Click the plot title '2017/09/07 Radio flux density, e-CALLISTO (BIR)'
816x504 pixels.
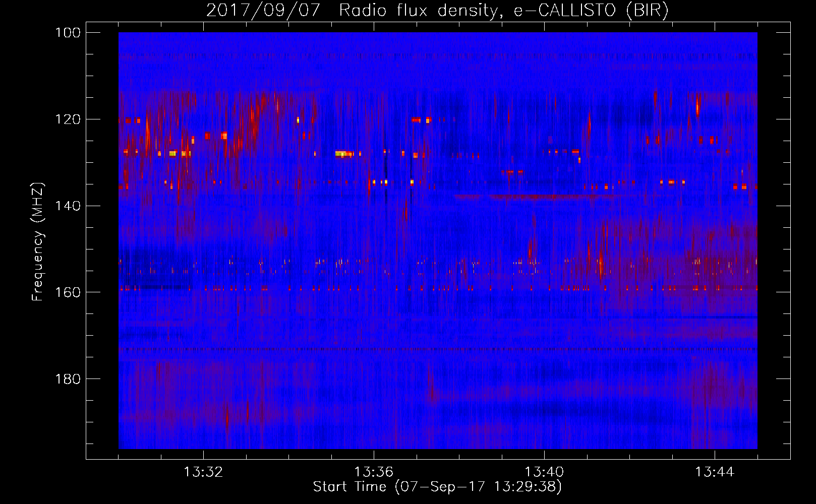click(x=437, y=11)
